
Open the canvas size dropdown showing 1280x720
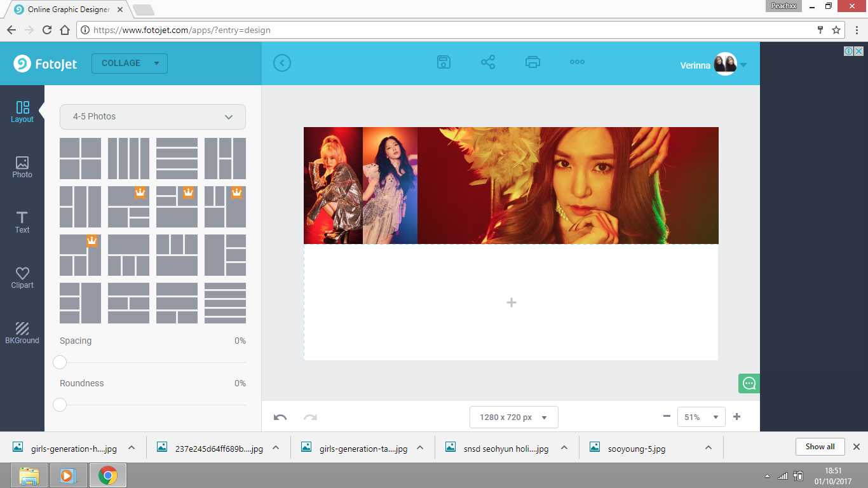point(513,417)
